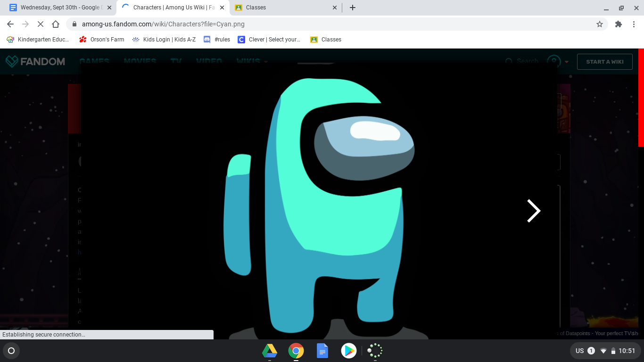Image resolution: width=644 pixels, height=362 pixels.
Task: Open the Classes bookmark
Action: point(326,40)
